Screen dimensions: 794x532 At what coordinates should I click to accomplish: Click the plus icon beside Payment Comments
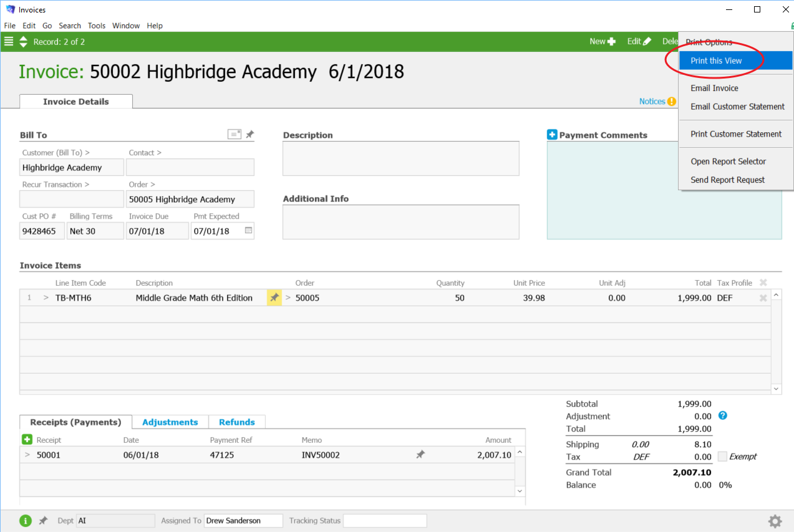(552, 135)
